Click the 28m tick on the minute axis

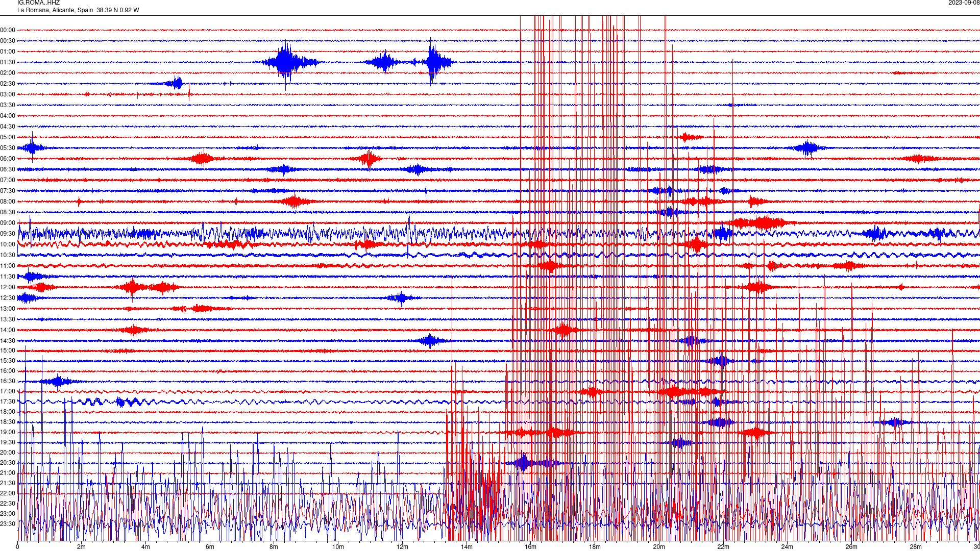916,547
